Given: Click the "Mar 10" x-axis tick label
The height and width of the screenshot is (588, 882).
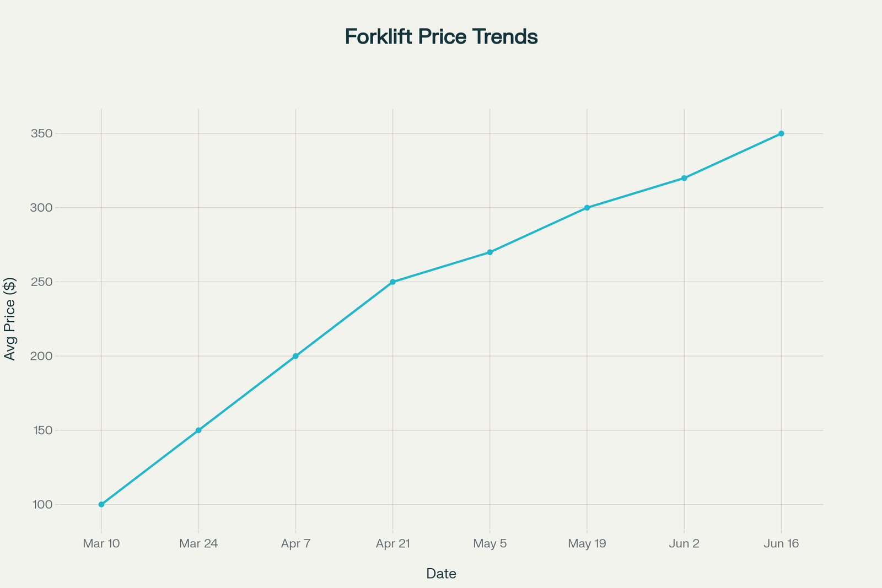Looking at the screenshot, I should (x=101, y=544).
